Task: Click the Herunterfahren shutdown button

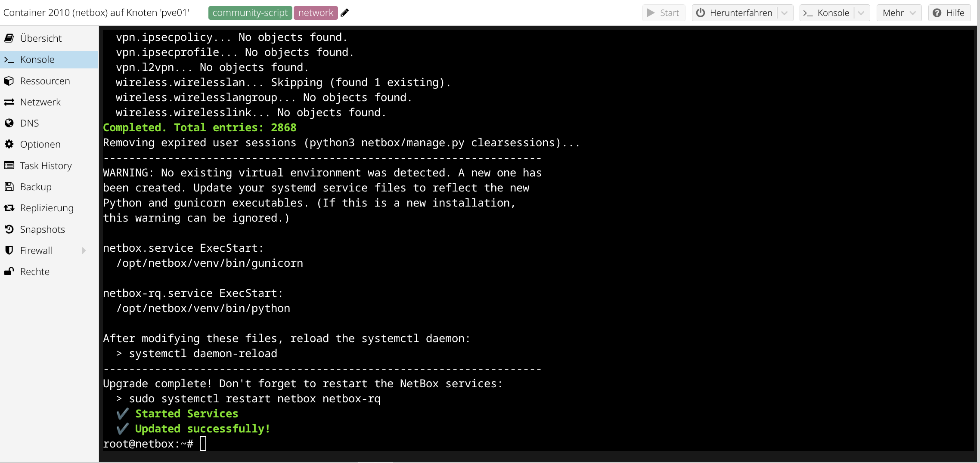Action: pos(735,13)
